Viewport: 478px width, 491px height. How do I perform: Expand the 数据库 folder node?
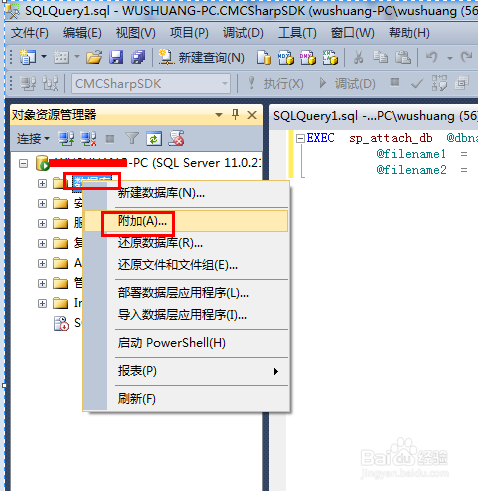(42, 184)
